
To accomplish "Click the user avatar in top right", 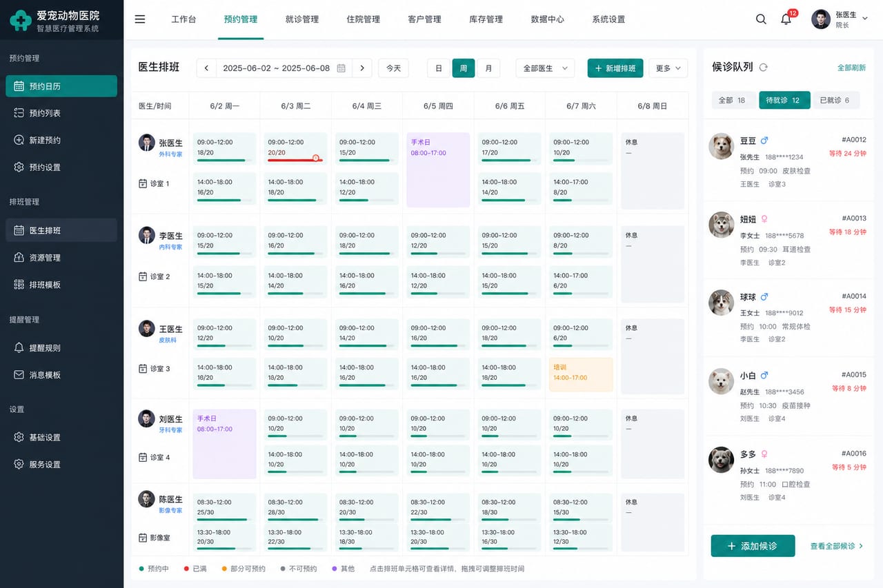I will tap(821, 19).
